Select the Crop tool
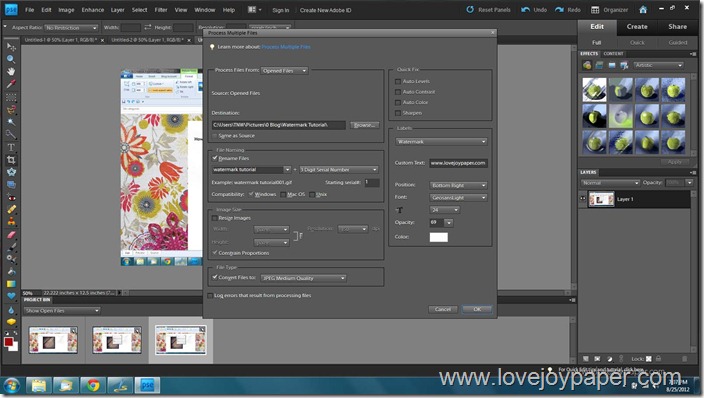This screenshot has width=704, height=398. pyautogui.click(x=11, y=160)
